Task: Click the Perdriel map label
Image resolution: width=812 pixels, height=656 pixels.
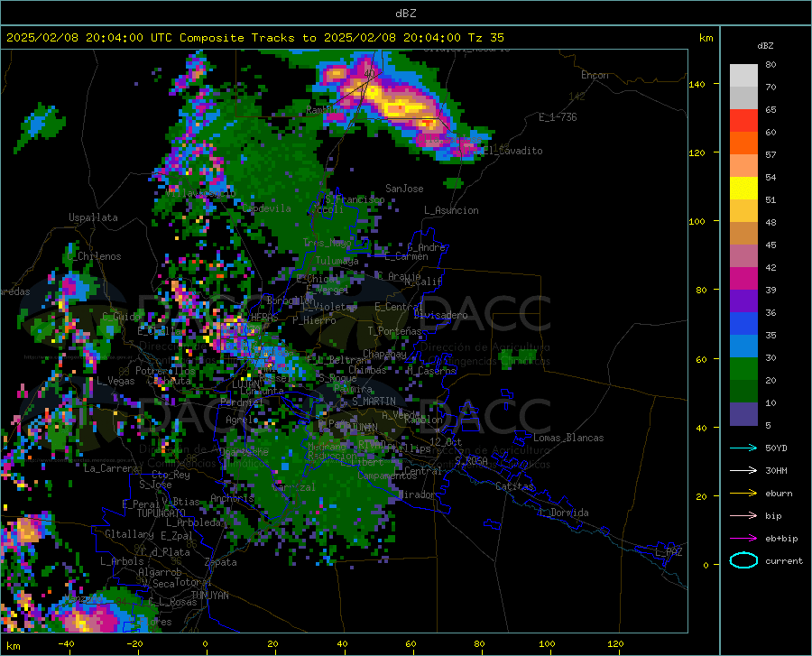Action: pos(242,402)
